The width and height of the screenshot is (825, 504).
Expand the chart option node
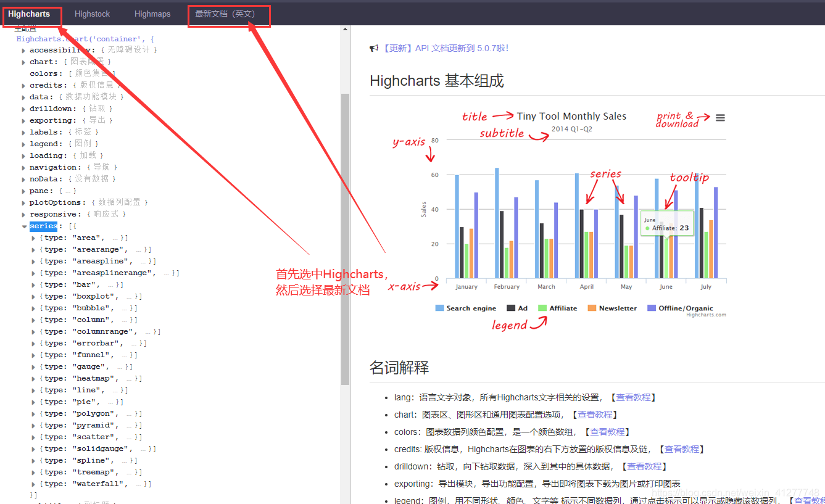(x=23, y=62)
